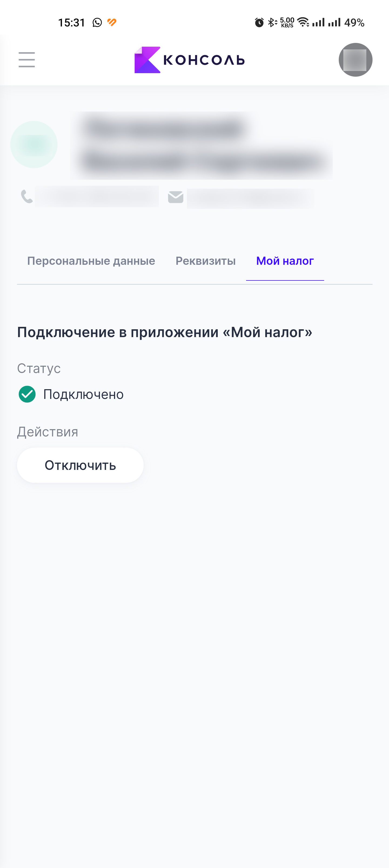Tap the Подключено status text

83,394
